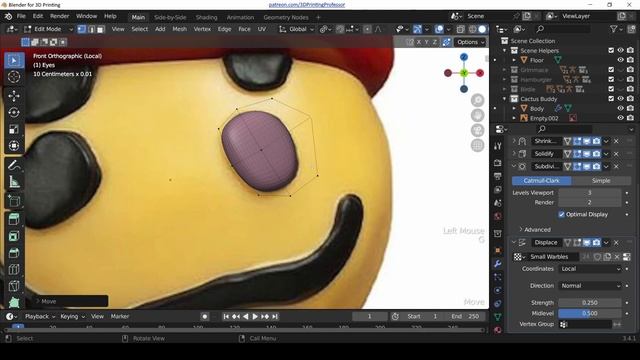Click the play animation button
640x360 pixels.
(x=255, y=316)
